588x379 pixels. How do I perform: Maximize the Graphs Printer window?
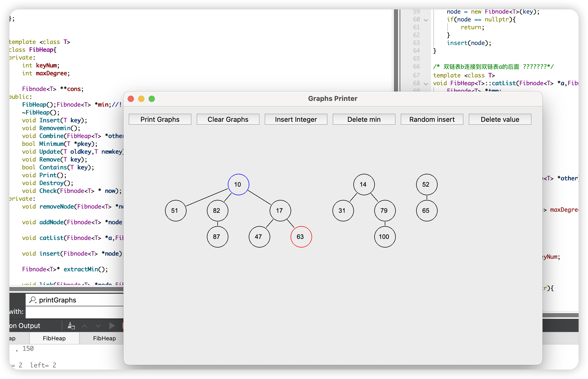[x=152, y=99]
